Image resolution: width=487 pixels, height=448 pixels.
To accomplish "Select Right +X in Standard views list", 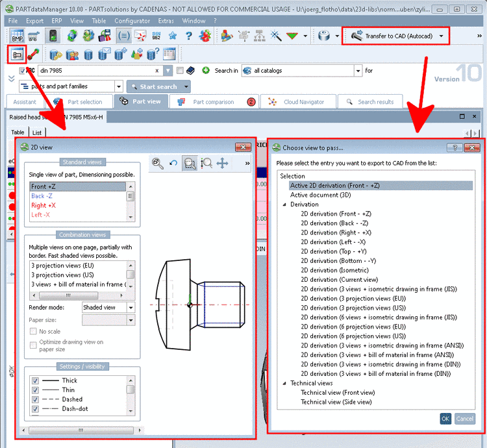I will (x=44, y=206).
